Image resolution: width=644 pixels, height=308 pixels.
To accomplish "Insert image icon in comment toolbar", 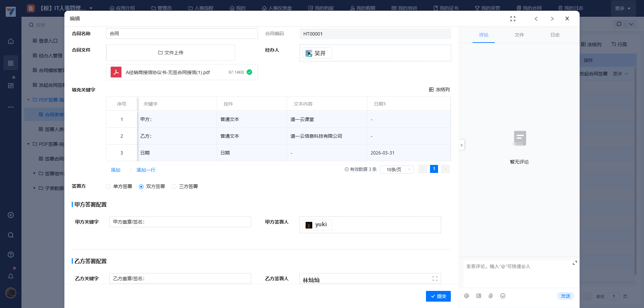I will tap(479, 296).
